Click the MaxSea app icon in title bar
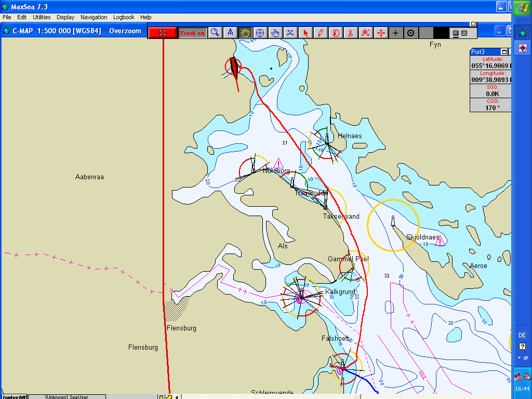This screenshot has height=399, width=532. (5, 6)
